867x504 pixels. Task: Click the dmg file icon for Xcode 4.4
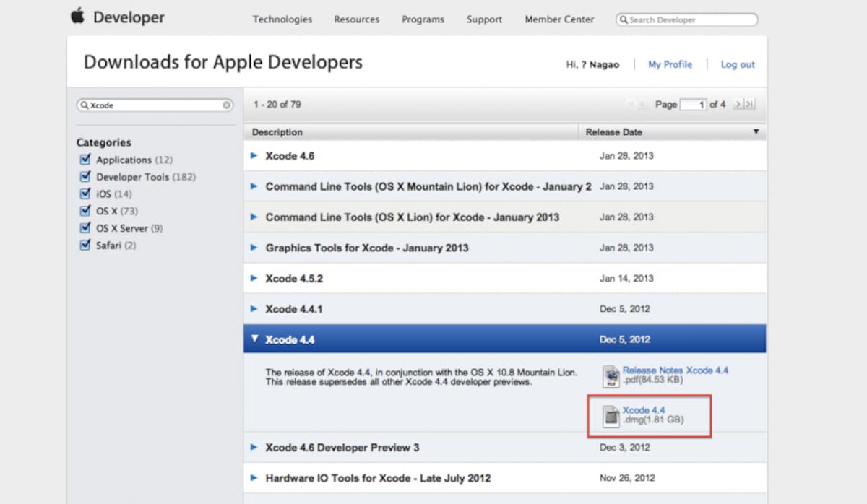[x=611, y=416]
